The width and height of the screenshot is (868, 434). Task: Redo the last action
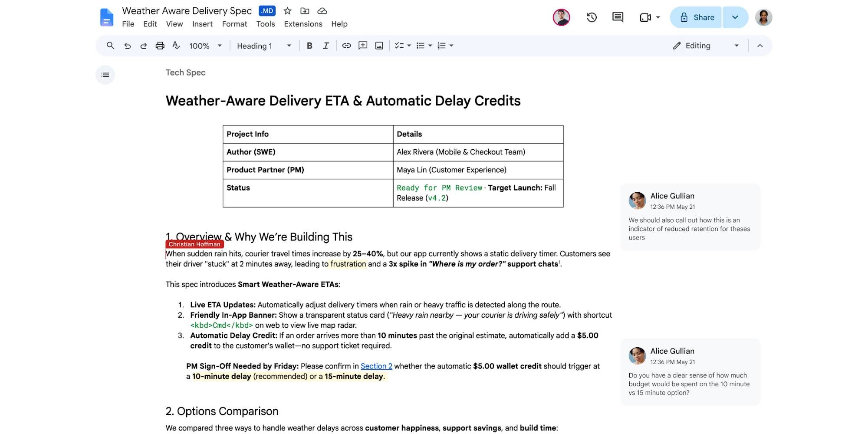click(x=144, y=46)
